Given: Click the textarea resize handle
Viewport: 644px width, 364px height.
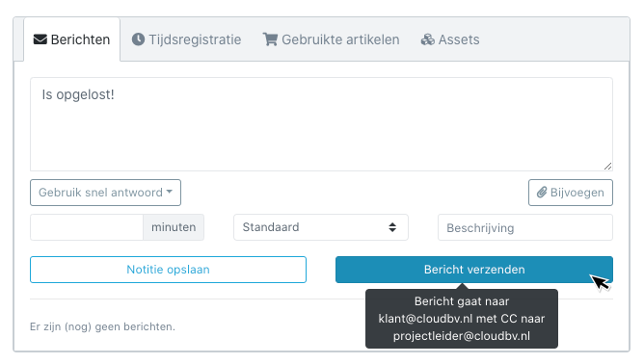Looking at the screenshot, I should coord(608,167).
